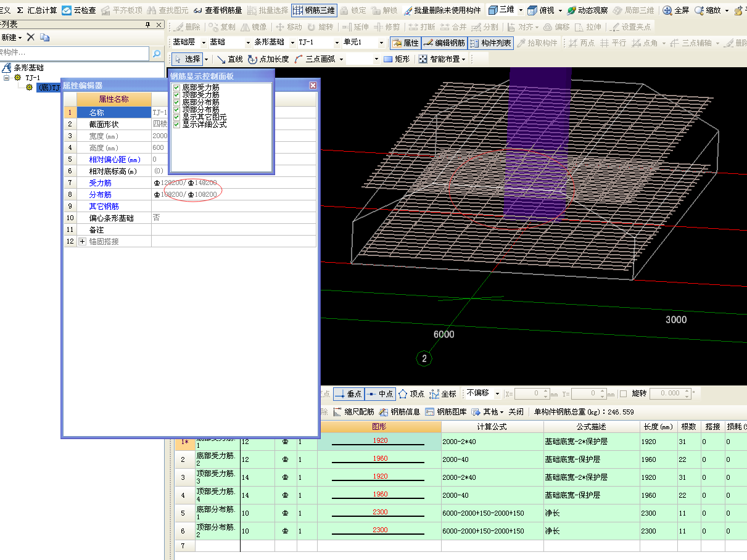The width and height of the screenshot is (747, 560).
Task: Toggle the 属性 properties panel button
Action: tap(405, 43)
